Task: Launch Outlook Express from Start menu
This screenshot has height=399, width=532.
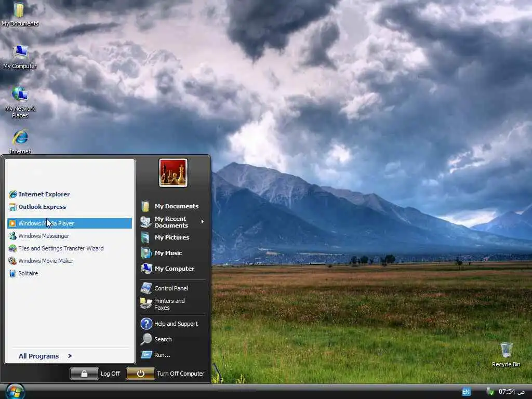Action: point(70,207)
